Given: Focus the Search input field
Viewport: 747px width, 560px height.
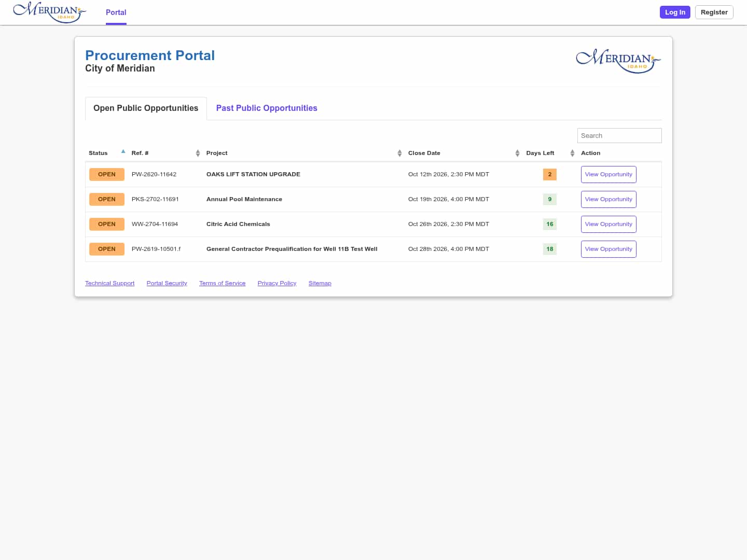Looking at the screenshot, I should click(x=619, y=135).
